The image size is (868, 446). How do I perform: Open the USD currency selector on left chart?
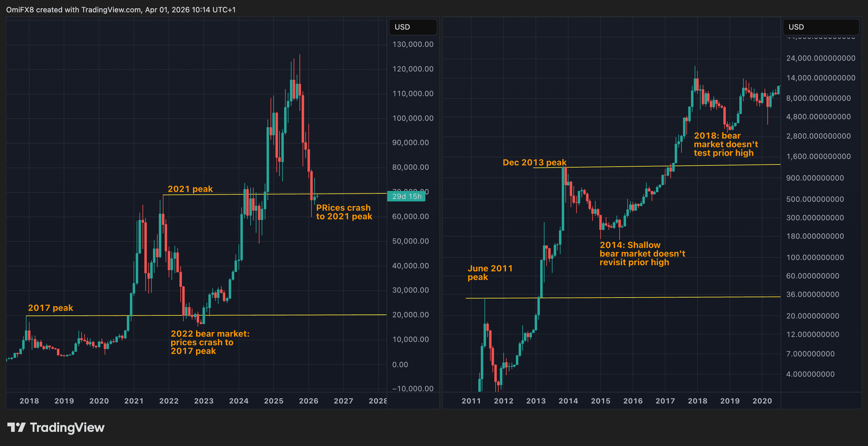[x=412, y=27]
